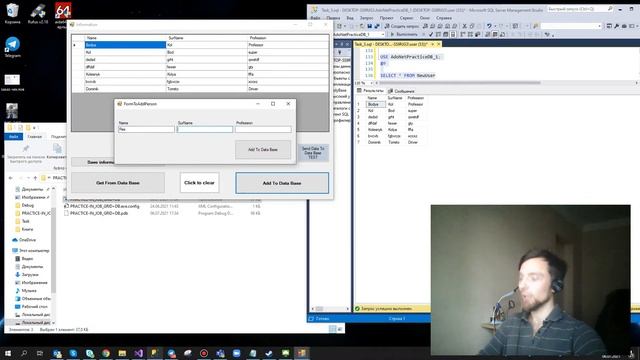Switch to the Результаты results tab
Image resolution: width=640 pixels, height=360 pixels.
click(371, 91)
